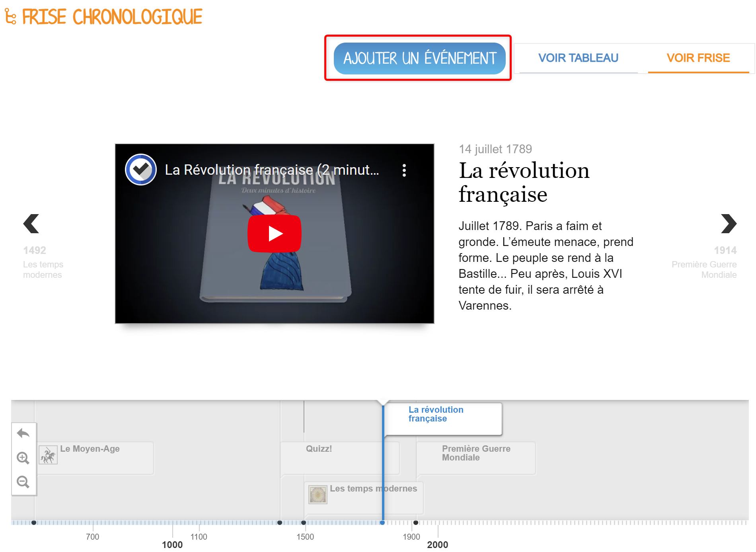Play the La Révolution française video

tap(274, 234)
